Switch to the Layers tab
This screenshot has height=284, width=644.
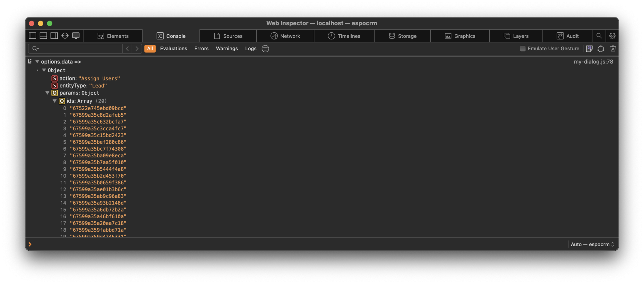pos(516,36)
